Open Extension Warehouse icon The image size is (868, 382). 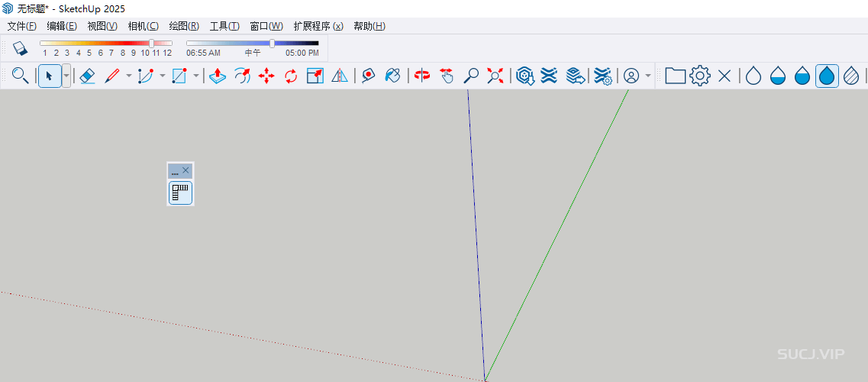click(x=549, y=76)
